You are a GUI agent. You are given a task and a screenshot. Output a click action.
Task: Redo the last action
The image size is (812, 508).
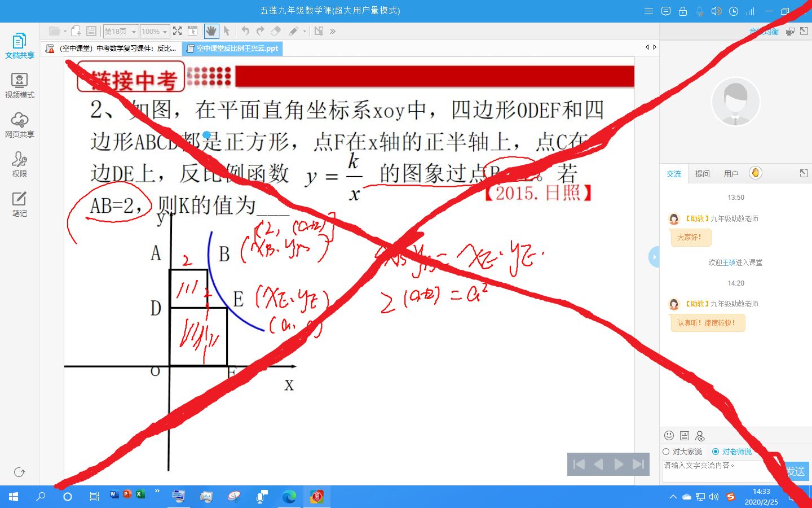point(260,31)
